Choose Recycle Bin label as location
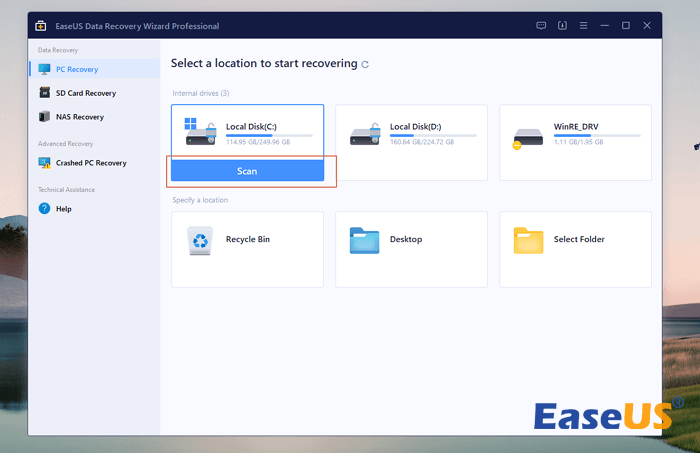 pos(248,239)
